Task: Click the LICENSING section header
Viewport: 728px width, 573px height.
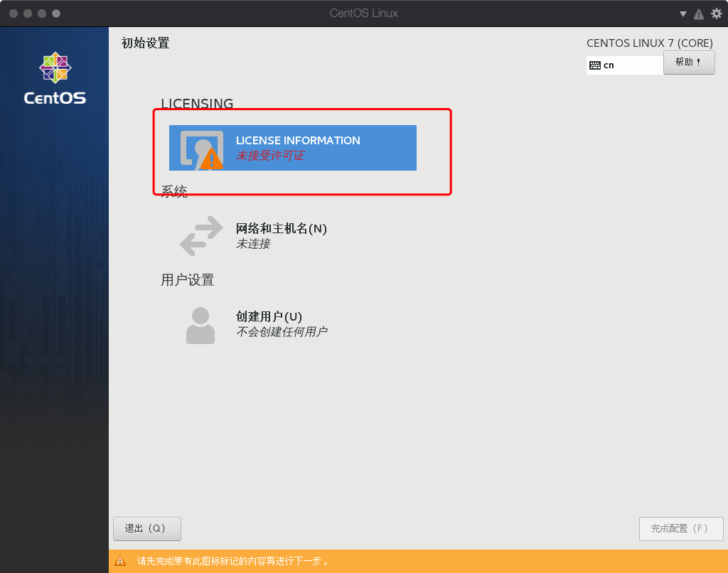Action: pyautogui.click(x=197, y=104)
